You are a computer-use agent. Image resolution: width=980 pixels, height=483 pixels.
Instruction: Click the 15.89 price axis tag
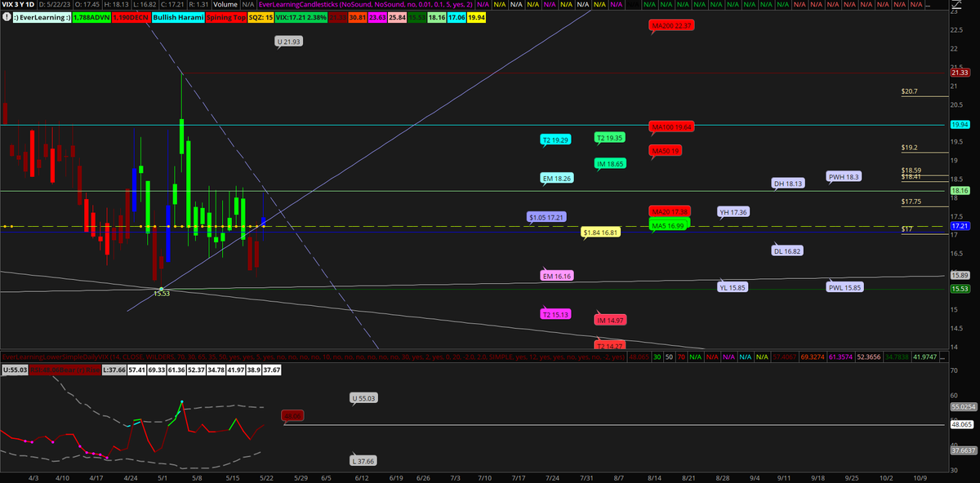960,276
